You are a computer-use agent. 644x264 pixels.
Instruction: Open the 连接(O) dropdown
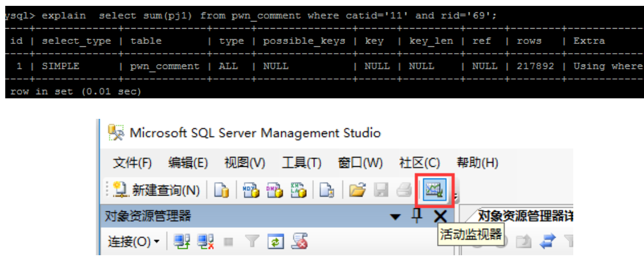tap(134, 241)
